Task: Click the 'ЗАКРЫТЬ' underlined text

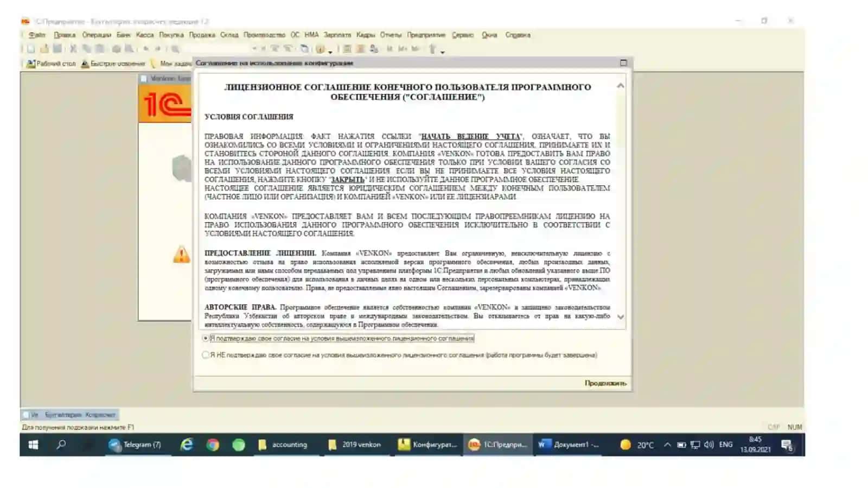Action: click(x=348, y=179)
